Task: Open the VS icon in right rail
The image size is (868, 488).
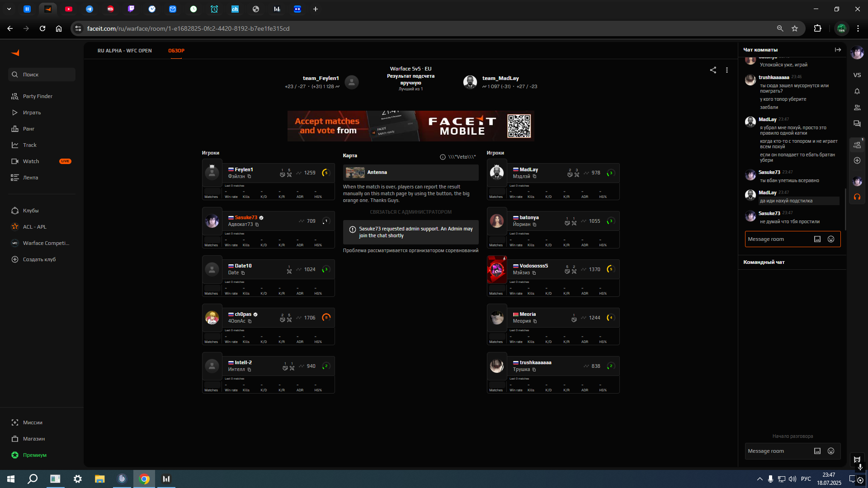Action: [857, 75]
